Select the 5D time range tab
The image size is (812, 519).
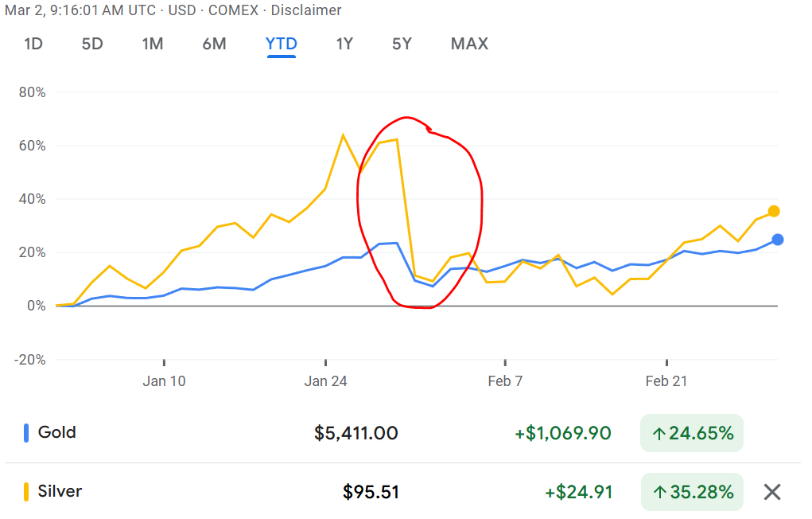(92, 44)
